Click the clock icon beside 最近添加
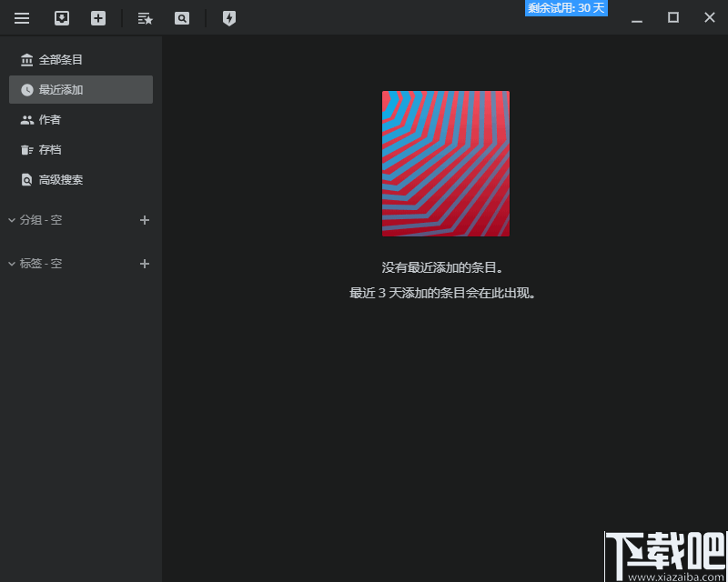Viewport: 728px width, 582px height. (x=27, y=90)
